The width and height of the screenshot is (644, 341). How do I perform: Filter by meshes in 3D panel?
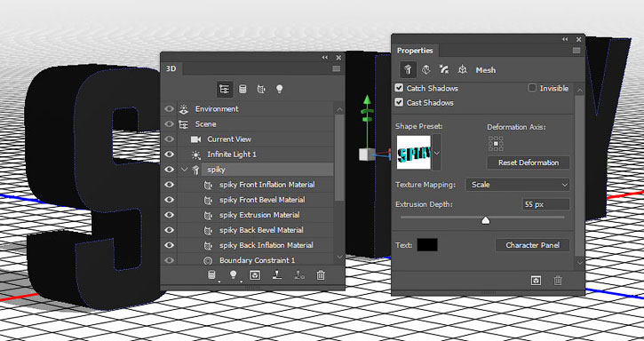point(242,89)
